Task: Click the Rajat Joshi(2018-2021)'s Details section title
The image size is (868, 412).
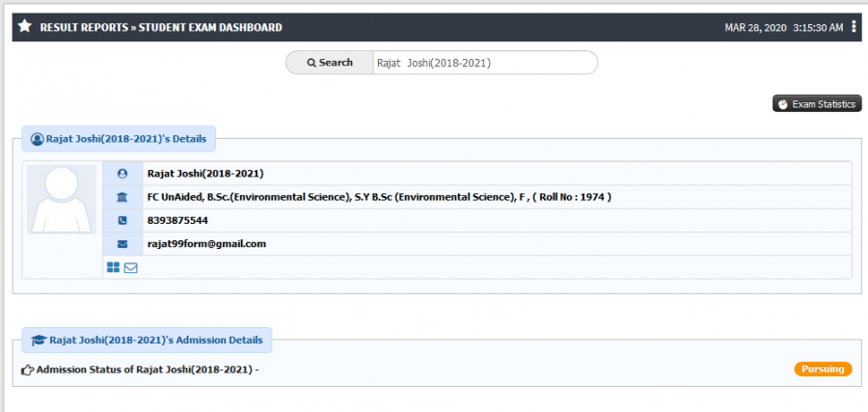Action: tap(126, 139)
